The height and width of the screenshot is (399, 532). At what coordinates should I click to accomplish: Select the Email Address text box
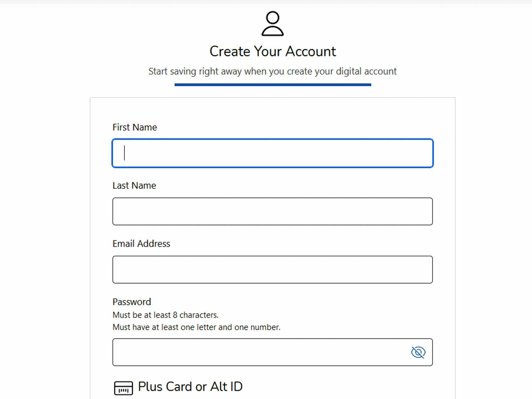pos(272,269)
